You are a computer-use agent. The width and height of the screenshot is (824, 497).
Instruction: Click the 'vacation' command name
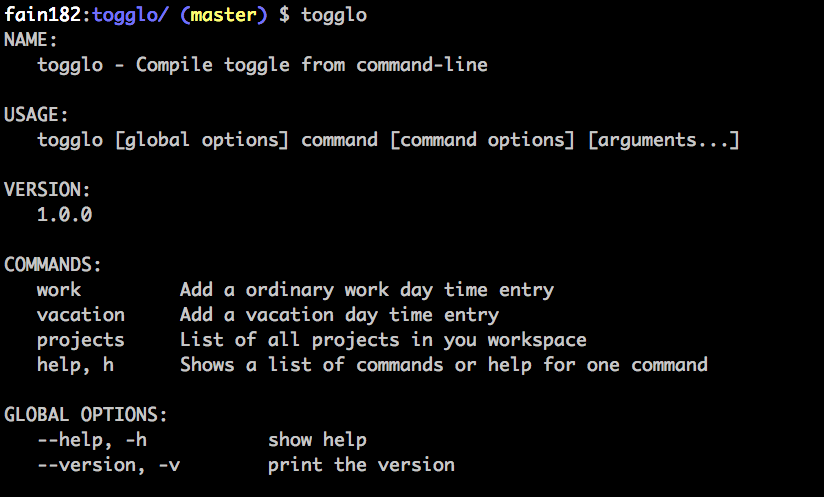click(81, 315)
